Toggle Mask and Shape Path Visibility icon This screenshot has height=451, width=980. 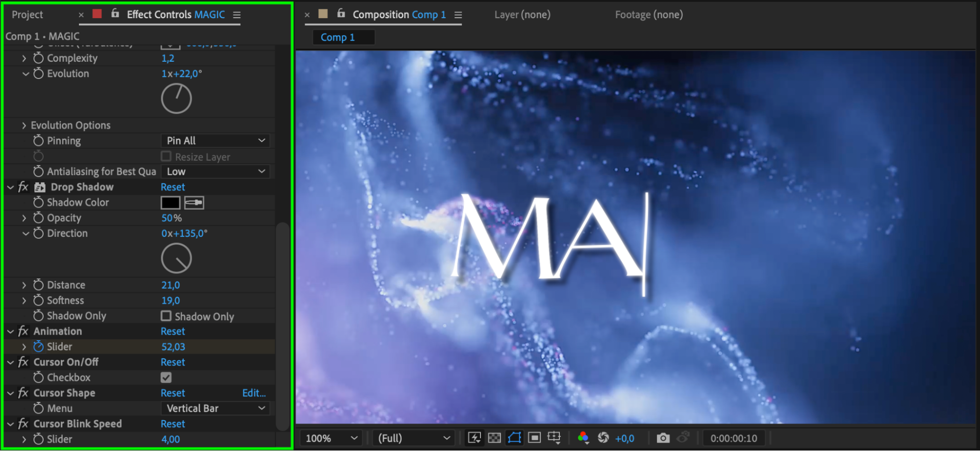pyautogui.click(x=514, y=438)
